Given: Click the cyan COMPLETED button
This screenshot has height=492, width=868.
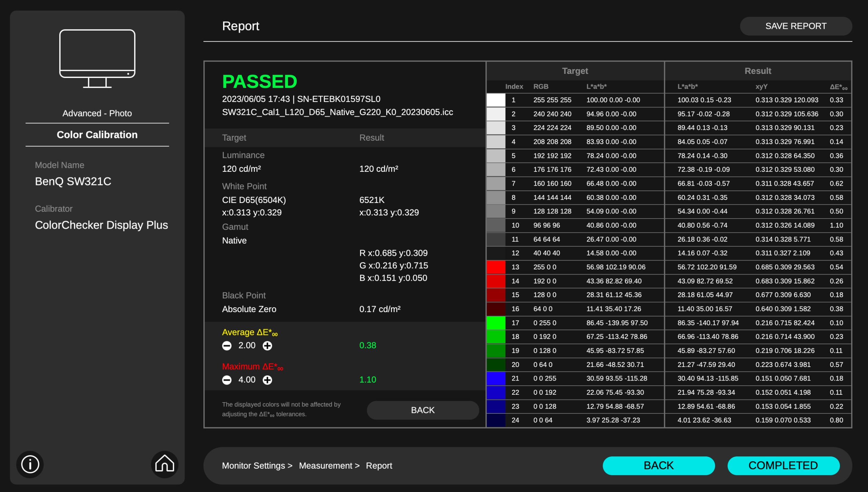Looking at the screenshot, I should click(783, 466).
